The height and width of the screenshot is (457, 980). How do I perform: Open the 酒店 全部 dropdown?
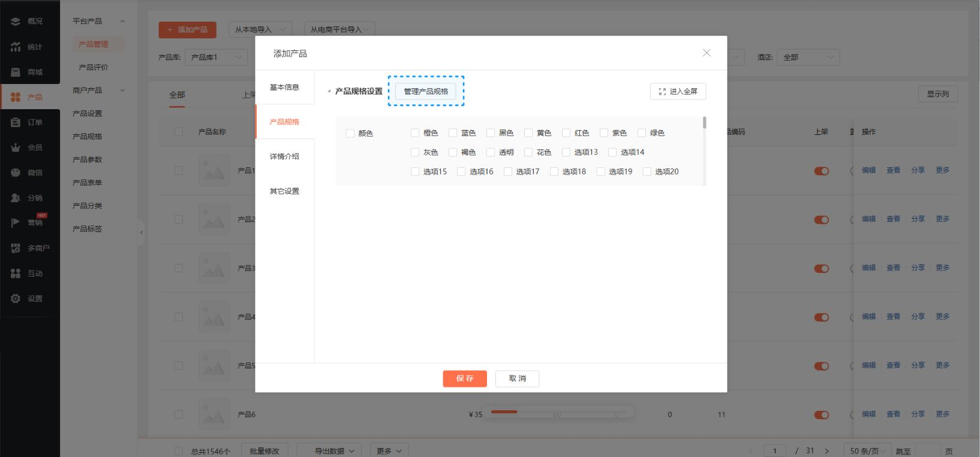click(x=808, y=57)
